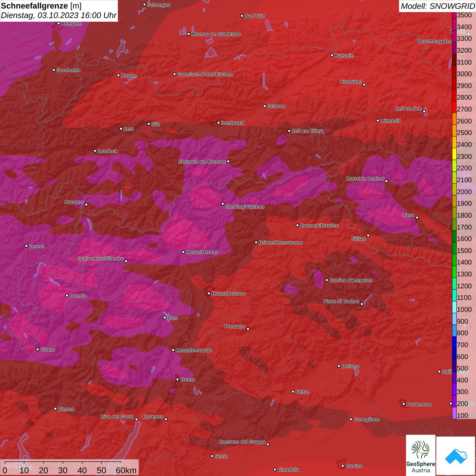Select the Treviso city marker
This screenshot has width=476, height=476.
pyautogui.click(x=343, y=466)
